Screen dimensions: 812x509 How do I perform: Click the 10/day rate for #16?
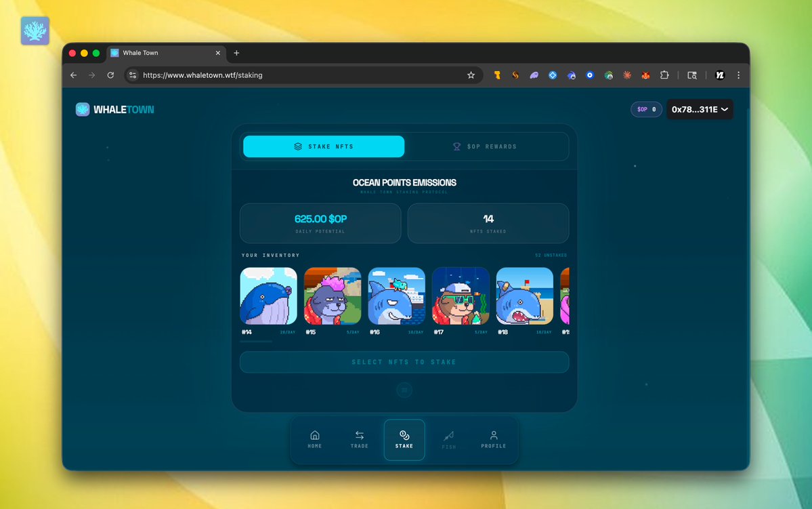coord(416,332)
